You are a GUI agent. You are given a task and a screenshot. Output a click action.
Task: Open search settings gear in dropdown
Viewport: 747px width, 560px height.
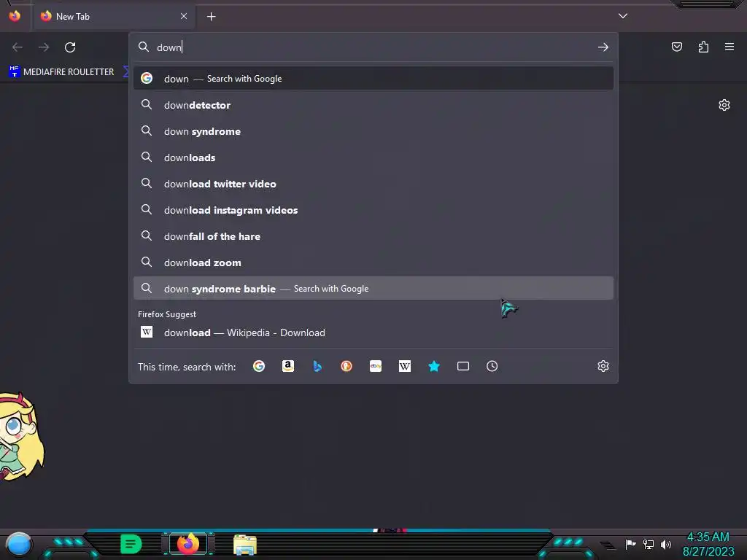tap(603, 366)
